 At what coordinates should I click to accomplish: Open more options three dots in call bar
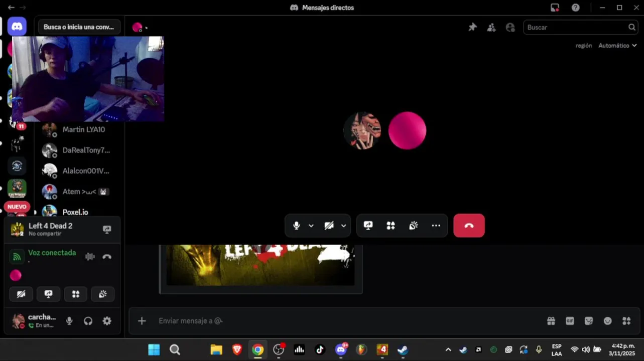[436, 226]
